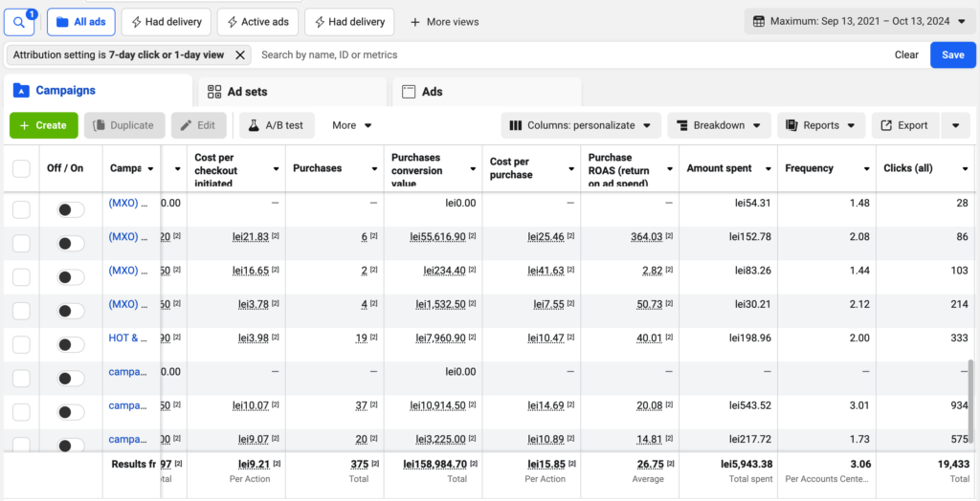Toggle the switch for lei543.52 campaign row

[x=71, y=412]
